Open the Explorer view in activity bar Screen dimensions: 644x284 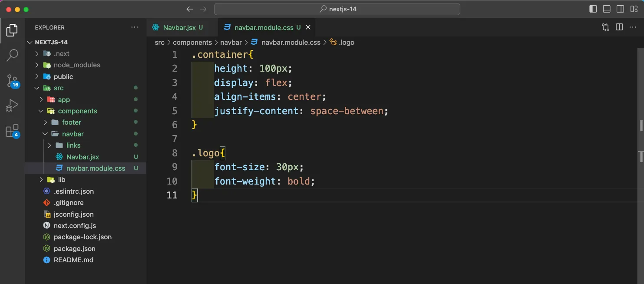[12, 30]
